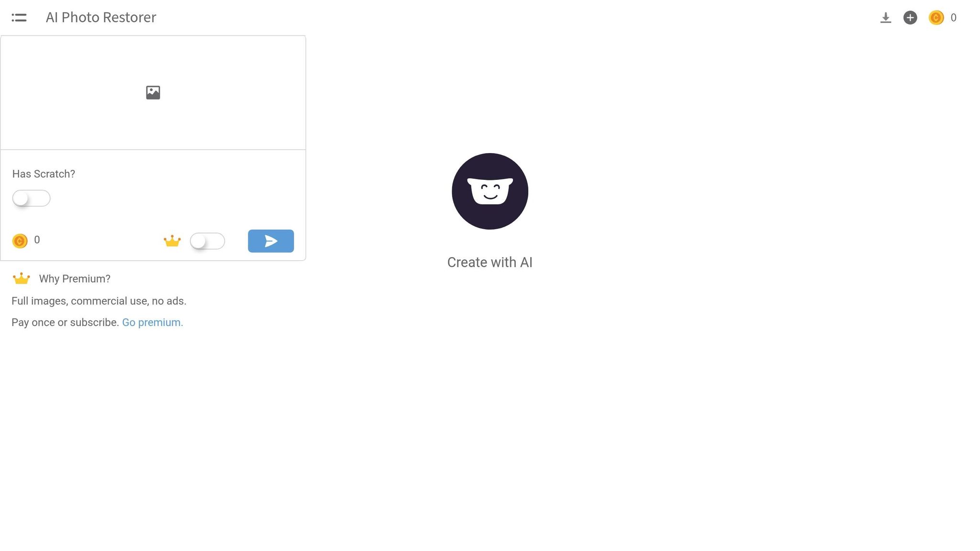The height and width of the screenshot is (551, 980).
Task: Submit the photo with the paper plane button
Action: [x=271, y=241]
